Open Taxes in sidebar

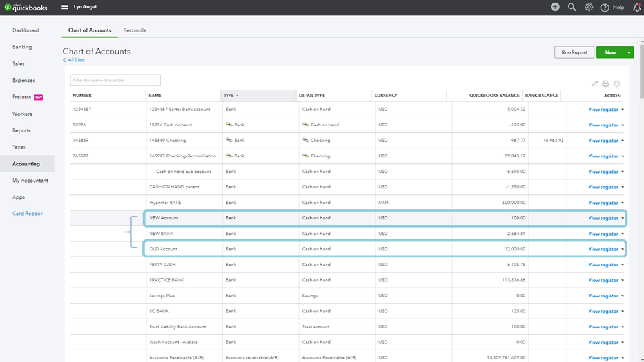(x=19, y=147)
